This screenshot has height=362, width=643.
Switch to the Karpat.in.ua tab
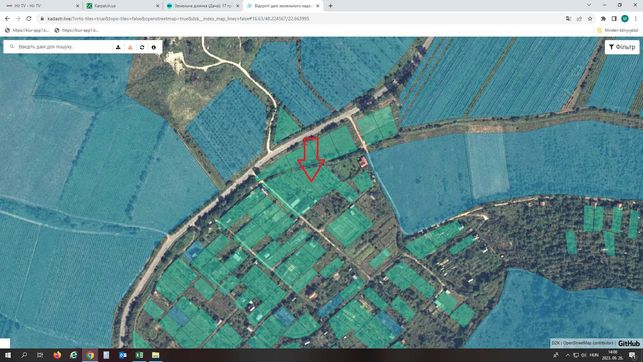click(122, 6)
